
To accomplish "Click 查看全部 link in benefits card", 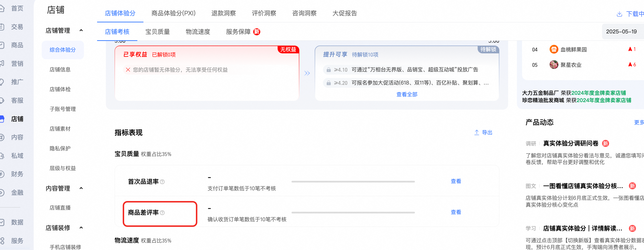I will coord(407,94).
